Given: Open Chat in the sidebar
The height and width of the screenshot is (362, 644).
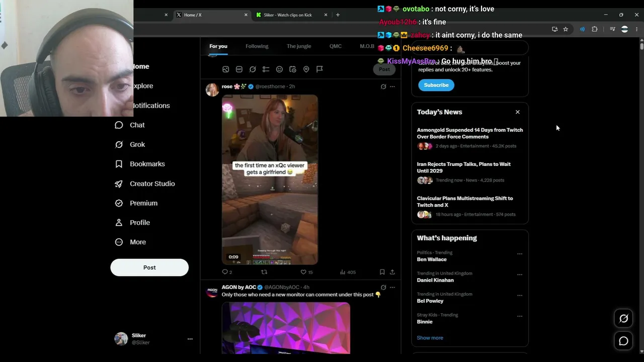Looking at the screenshot, I should [130, 125].
